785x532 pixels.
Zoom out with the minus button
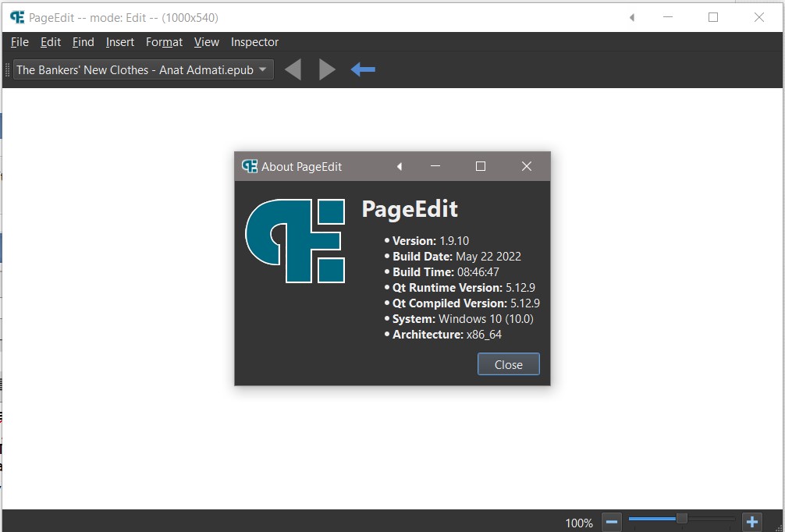[x=611, y=523]
